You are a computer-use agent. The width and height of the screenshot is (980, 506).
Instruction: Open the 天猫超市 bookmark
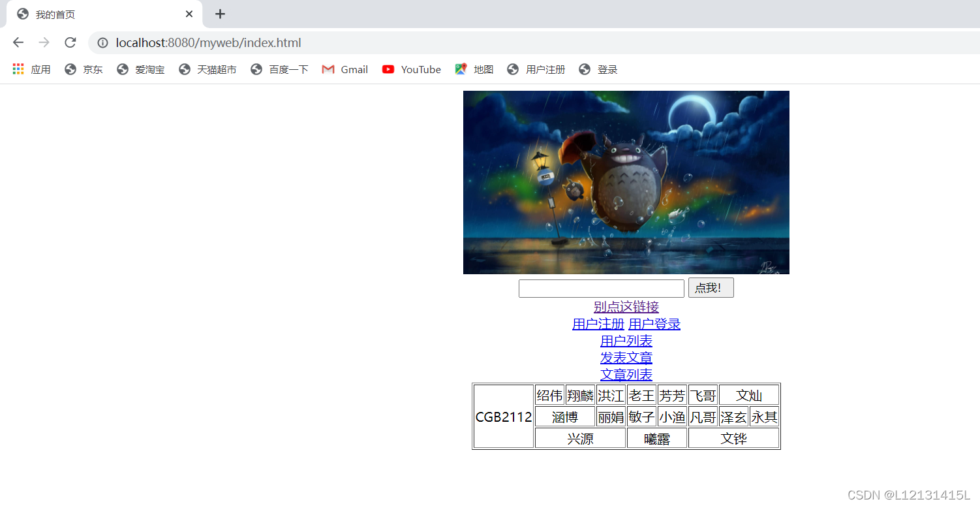pyautogui.click(x=207, y=69)
